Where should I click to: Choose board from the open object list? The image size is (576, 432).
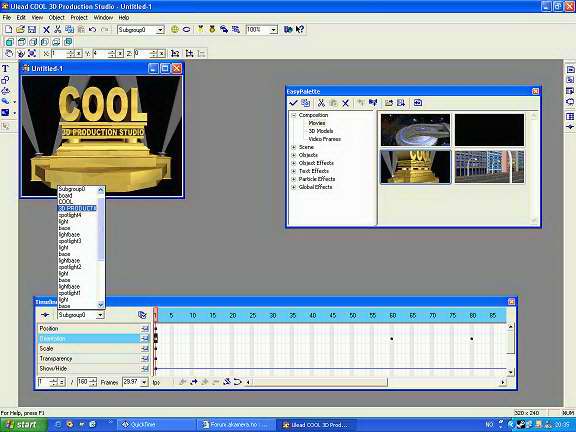[x=65, y=195]
